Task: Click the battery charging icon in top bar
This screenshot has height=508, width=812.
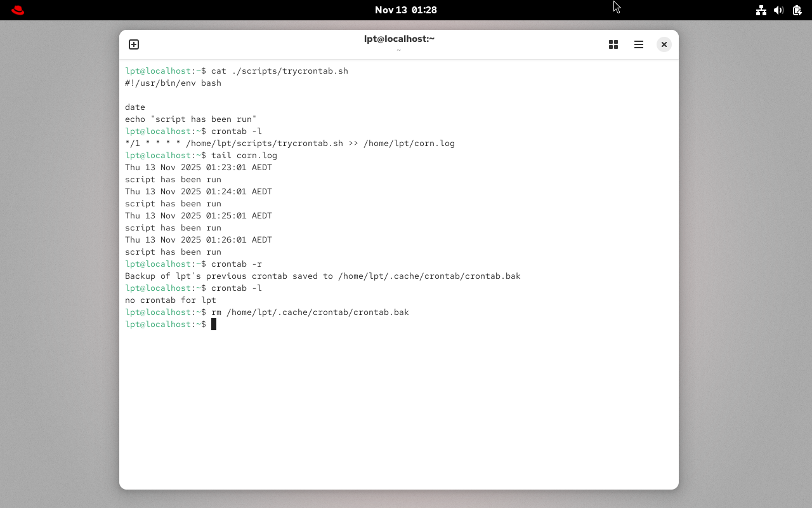Action: coord(796,10)
